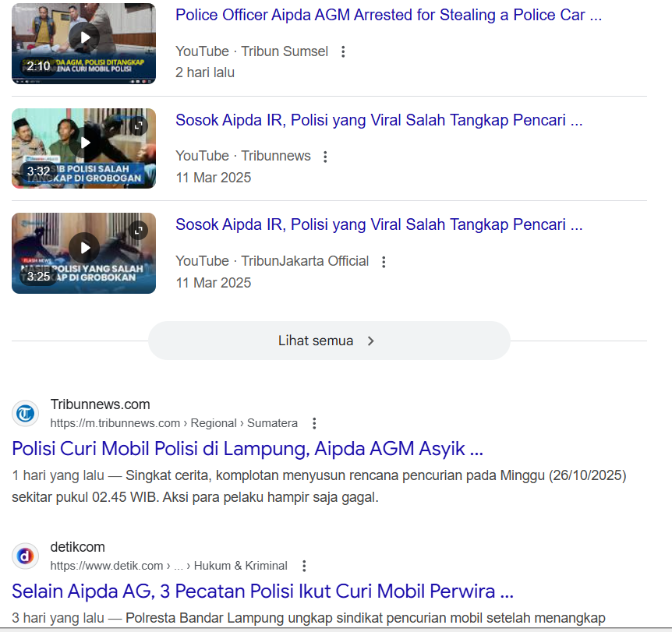Open the TribunJakarta 'Sosok Aipda IR' video link

pos(379,224)
